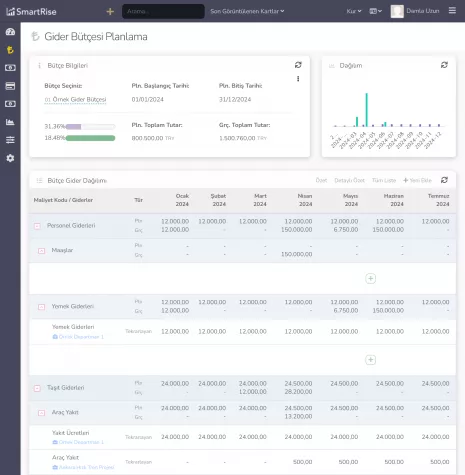Click the 18,48% green progress bar
This screenshot has height=475, width=465.
tap(90, 138)
